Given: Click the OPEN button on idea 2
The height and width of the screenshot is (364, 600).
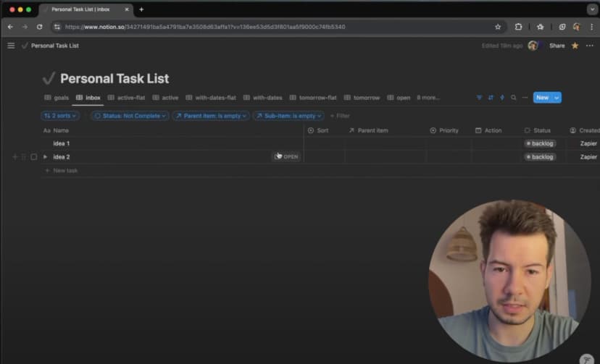Looking at the screenshot, I should (x=287, y=156).
